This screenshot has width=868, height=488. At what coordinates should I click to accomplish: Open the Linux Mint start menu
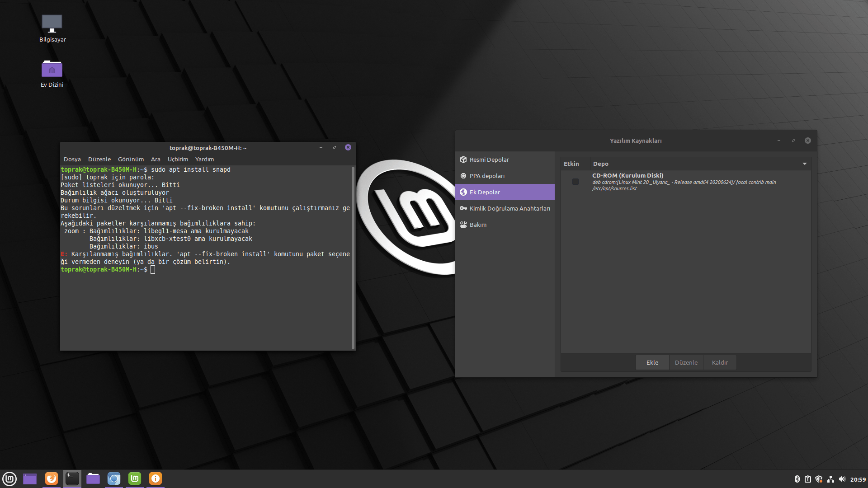pyautogui.click(x=9, y=479)
